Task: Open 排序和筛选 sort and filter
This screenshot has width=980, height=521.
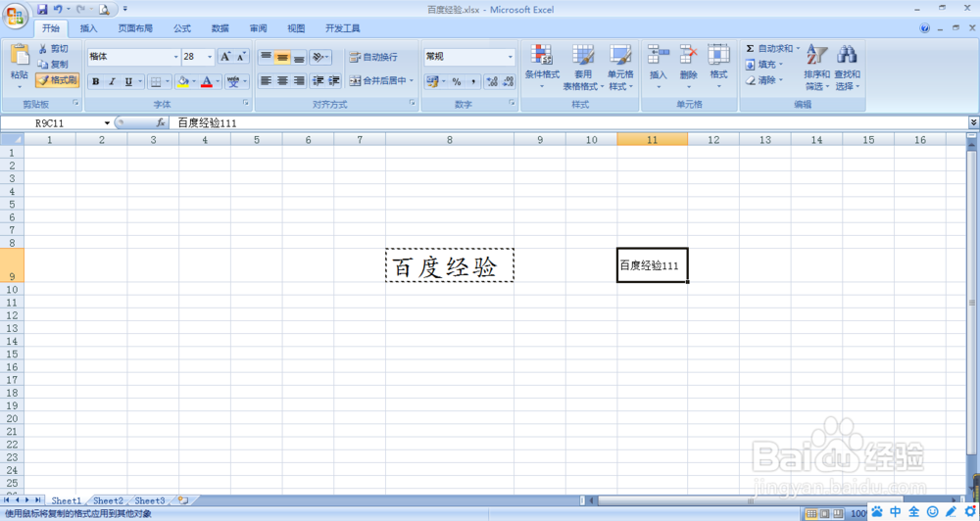Action: click(x=817, y=67)
